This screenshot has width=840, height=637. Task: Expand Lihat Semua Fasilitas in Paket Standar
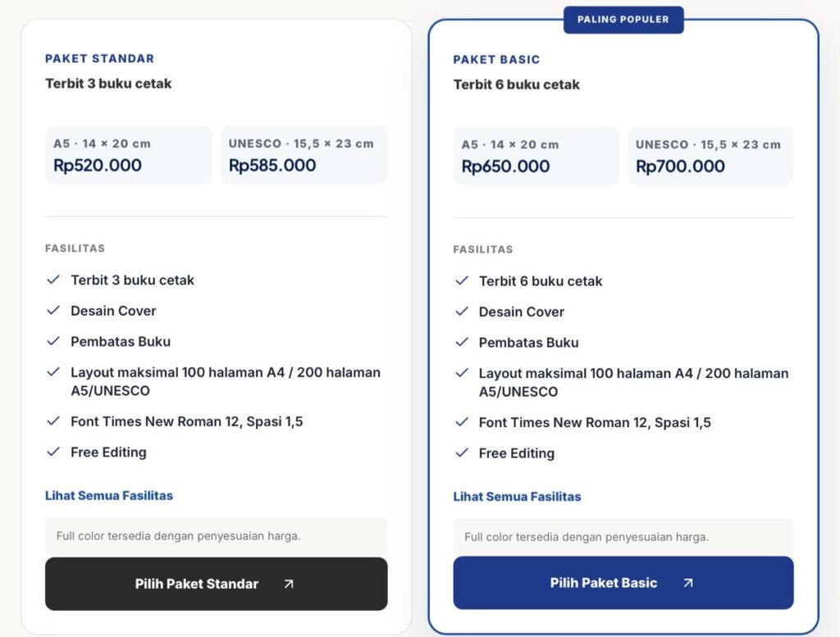point(109,496)
